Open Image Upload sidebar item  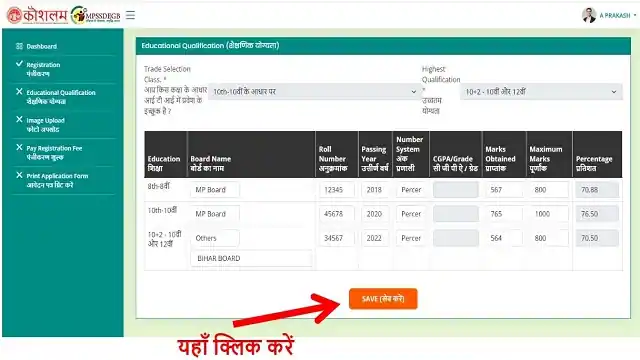click(x=45, y=124)
